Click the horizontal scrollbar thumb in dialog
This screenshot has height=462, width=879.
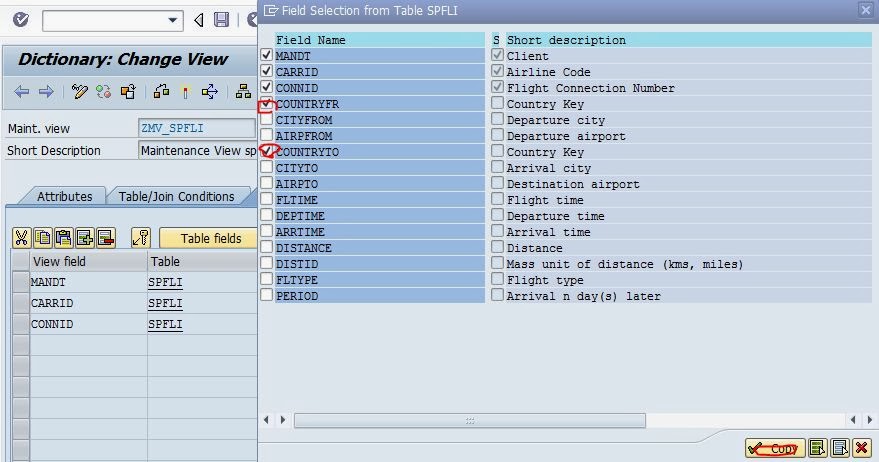click(x=470, y=421)
